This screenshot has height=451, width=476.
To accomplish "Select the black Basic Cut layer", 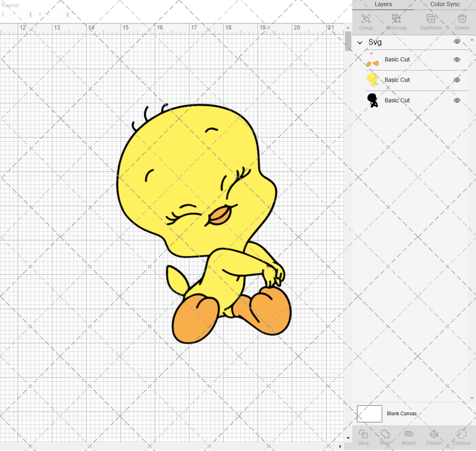I will tap(397, 100).
